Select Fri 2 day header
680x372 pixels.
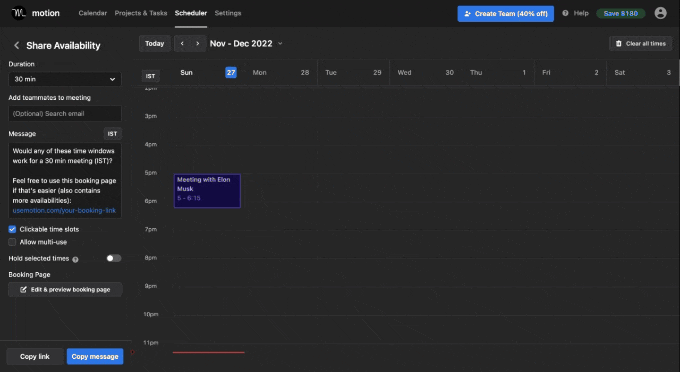570,72
